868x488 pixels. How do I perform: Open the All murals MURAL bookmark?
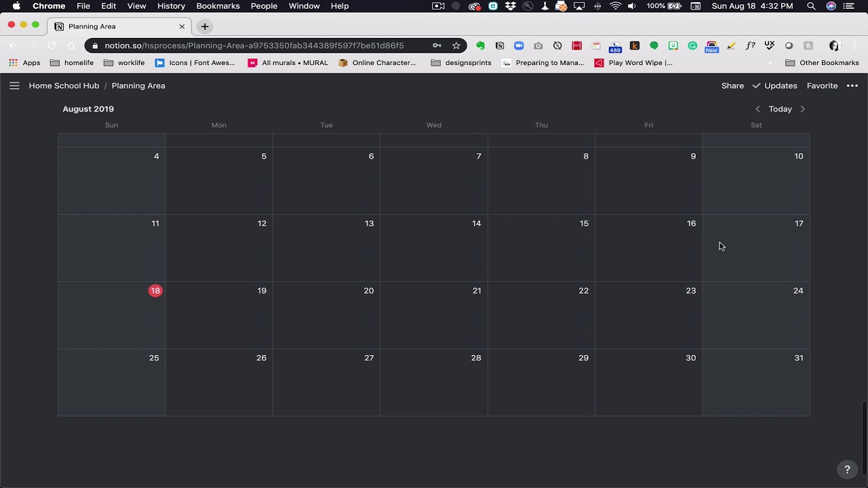click(288, 63)
